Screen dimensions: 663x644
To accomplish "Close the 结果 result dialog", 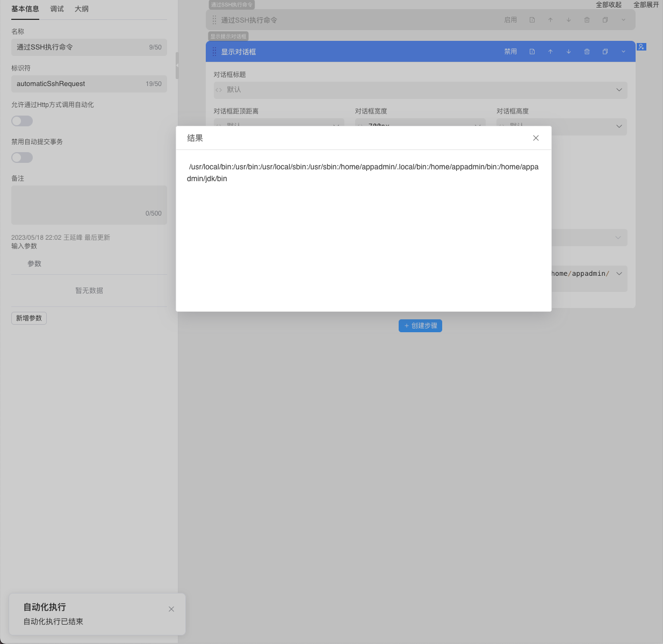I will tap(536, 138).
